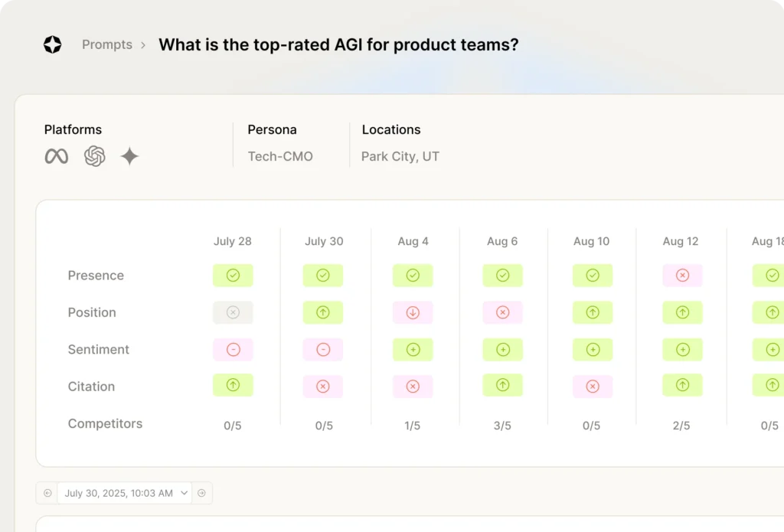Toggle the Presence check for Aug 4

pos(413,275)
